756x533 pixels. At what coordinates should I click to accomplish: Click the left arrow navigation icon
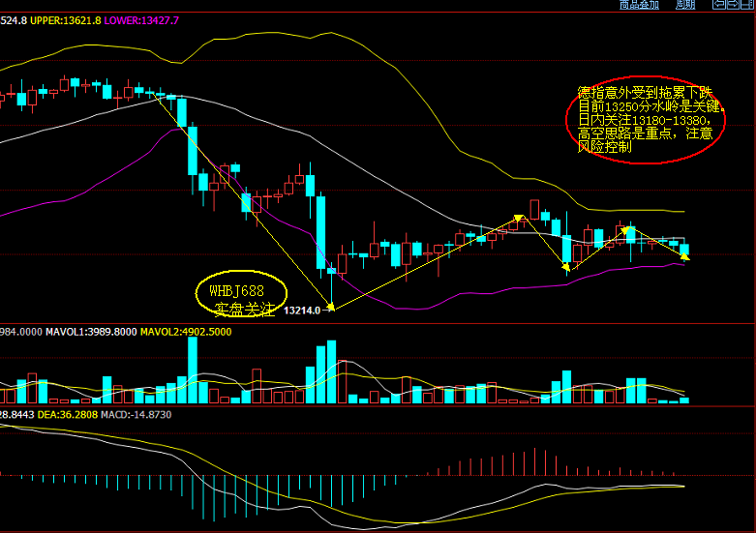click(x=719, y=5)
